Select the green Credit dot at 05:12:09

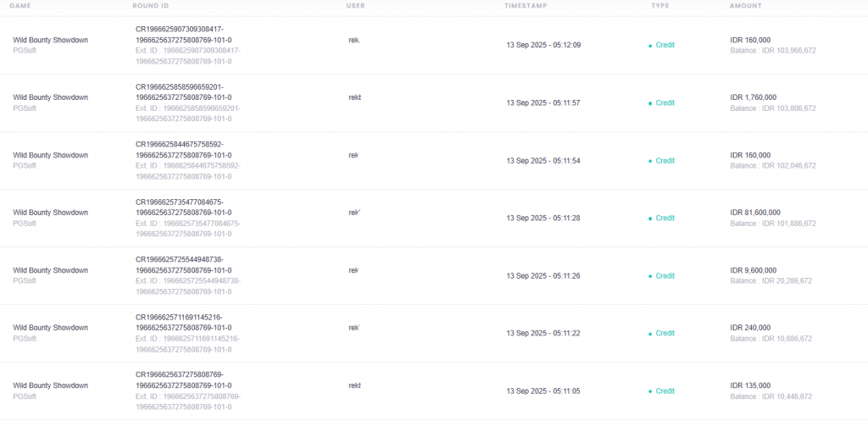pos(650,46)
